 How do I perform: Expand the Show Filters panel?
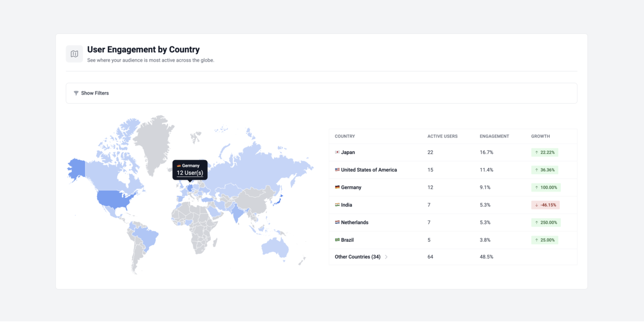(x=95, y=93)
